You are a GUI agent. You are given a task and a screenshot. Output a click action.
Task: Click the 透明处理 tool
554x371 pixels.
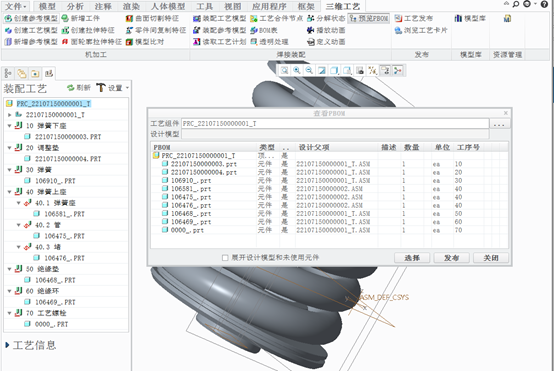coord(269,42)
